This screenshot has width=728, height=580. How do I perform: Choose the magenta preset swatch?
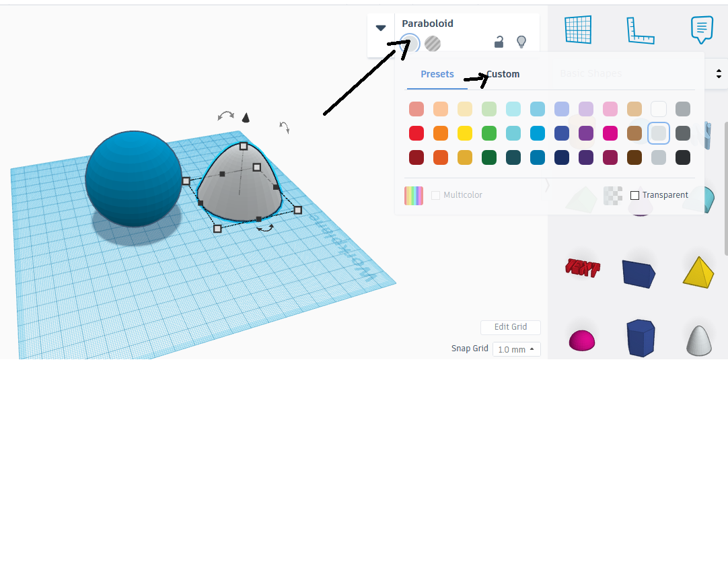(x=610, y=133)
